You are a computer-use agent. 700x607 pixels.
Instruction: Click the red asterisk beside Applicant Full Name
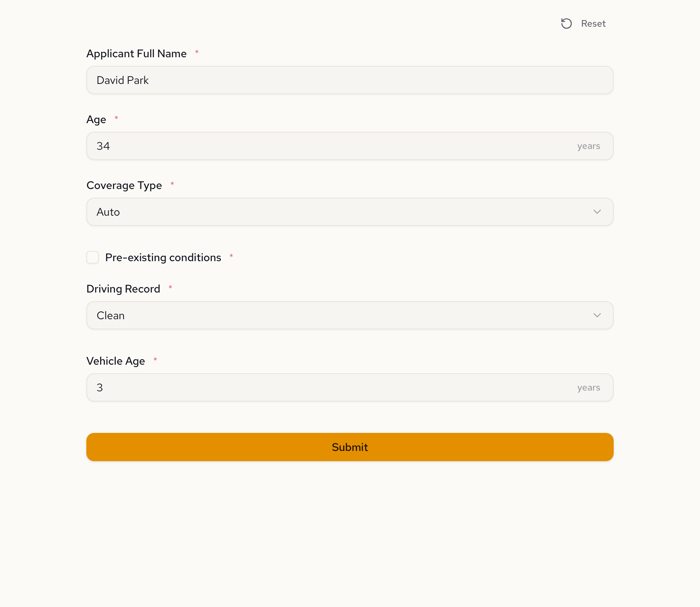[197, 52]
